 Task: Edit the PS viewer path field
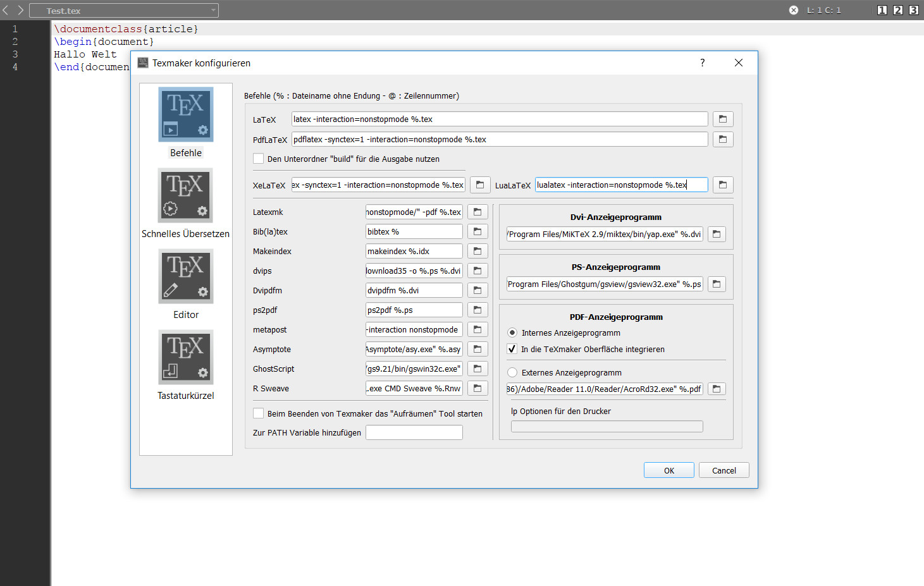coord(605,284)
